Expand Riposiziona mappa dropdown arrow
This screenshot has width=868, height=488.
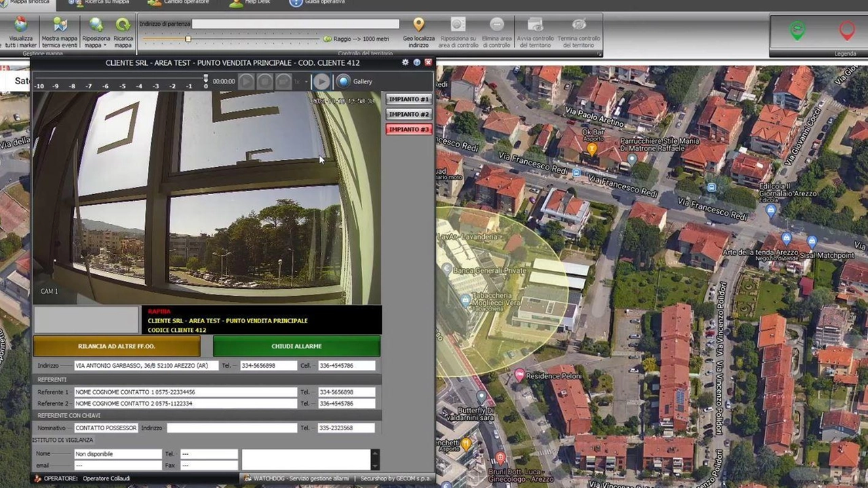105,45
